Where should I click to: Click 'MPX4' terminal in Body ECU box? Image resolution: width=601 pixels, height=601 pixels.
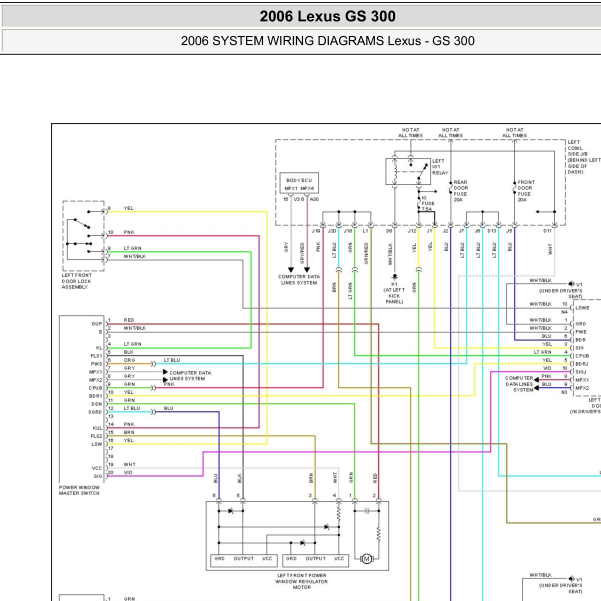coord(307,189)
